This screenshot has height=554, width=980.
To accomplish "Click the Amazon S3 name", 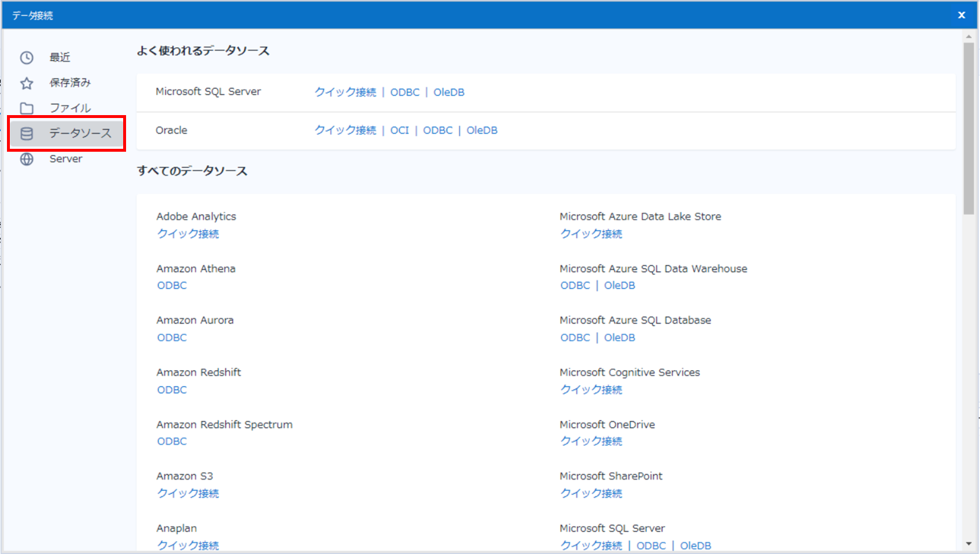I will coord(185,476).
